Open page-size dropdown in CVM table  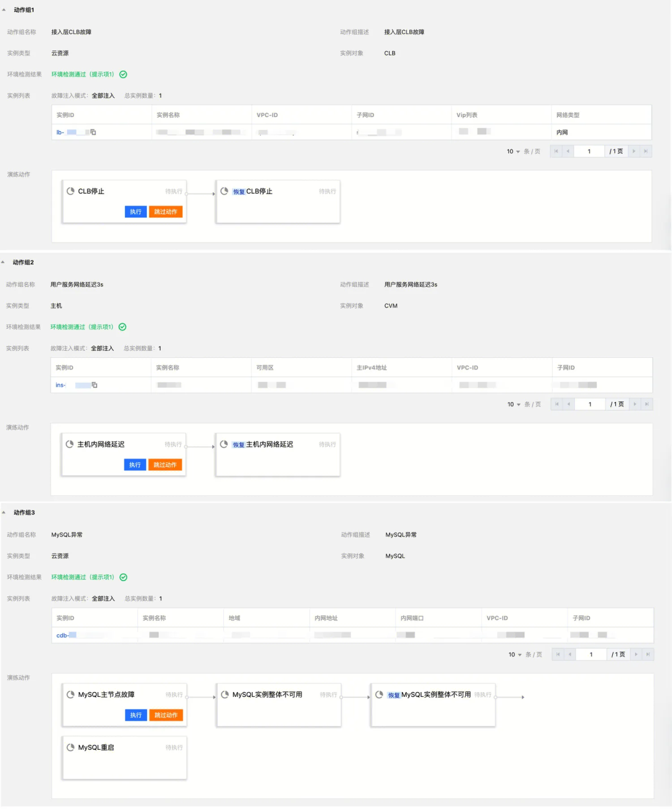click(x=514, y=404)
